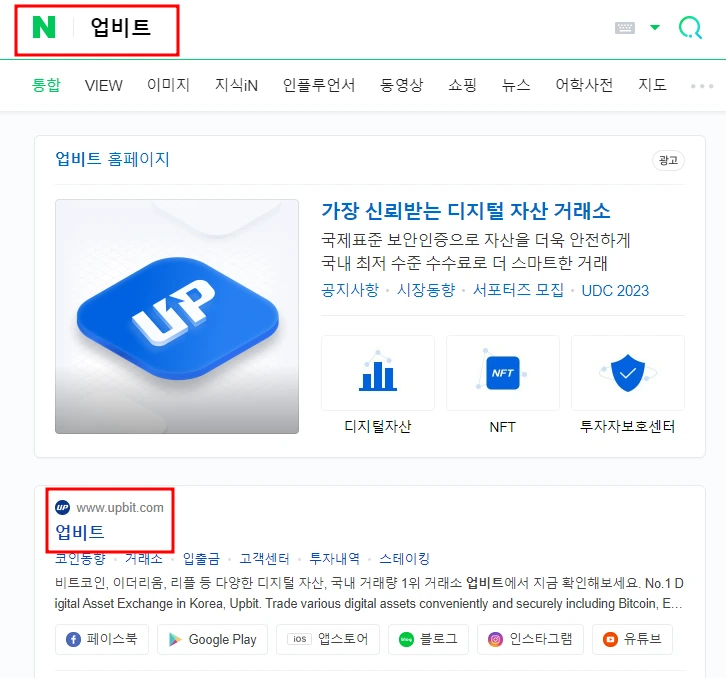Open the 디지털자산 bar chart icon

click(378, 373)
